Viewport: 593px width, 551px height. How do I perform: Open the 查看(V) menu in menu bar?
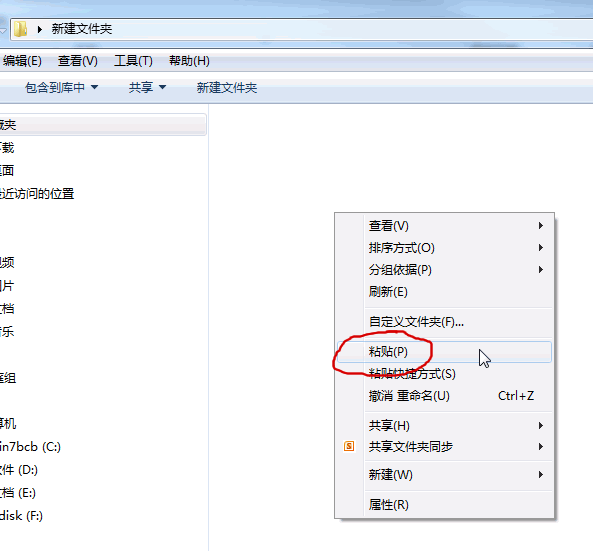click(x=78, y=61)
